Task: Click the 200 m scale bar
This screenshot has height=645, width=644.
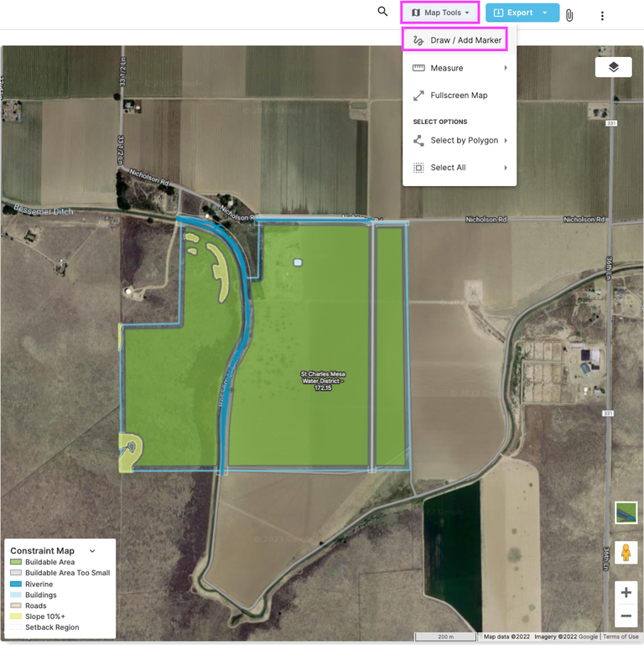Action: [446, 637]
